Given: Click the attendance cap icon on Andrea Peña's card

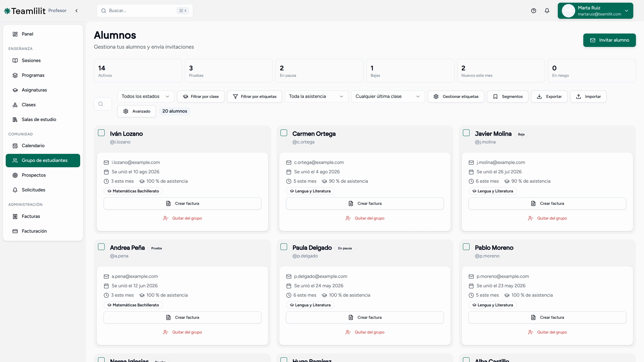Looking at the screenshot, I should 142,295.
